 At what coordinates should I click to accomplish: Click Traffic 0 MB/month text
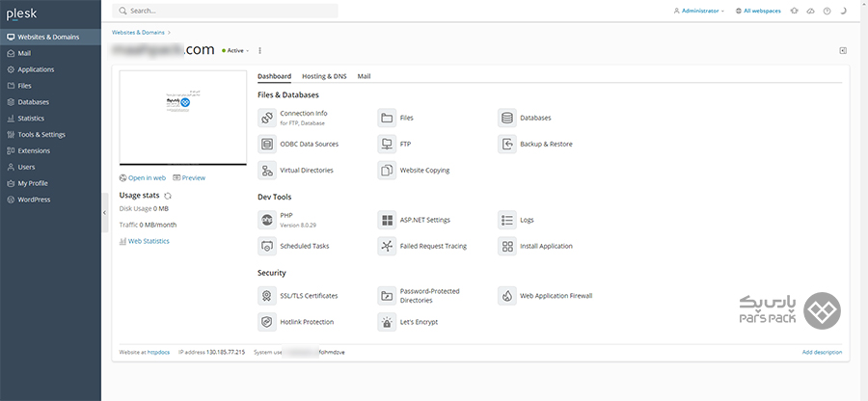coord(148,226)
